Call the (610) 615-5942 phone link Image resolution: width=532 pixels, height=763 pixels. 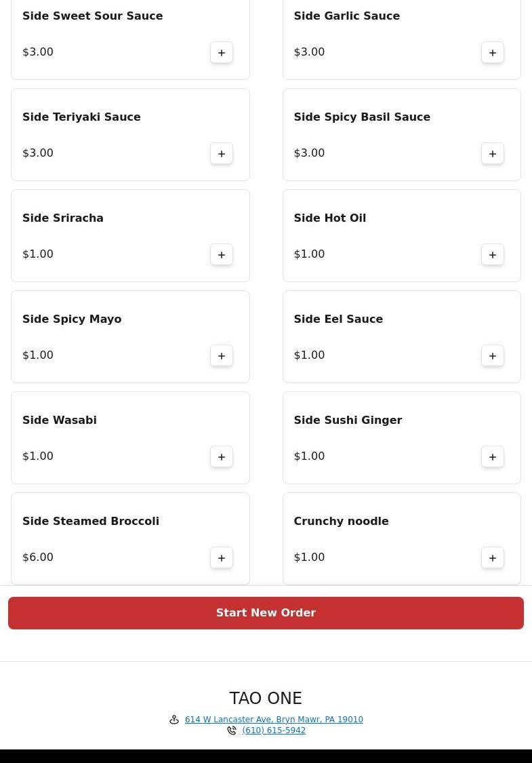pos(274,730)
